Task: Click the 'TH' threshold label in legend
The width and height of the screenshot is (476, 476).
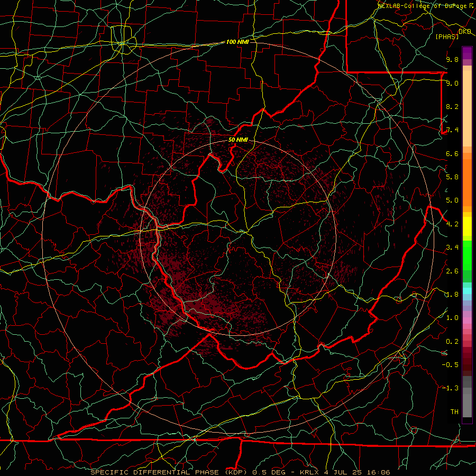Action: pyautogui.click(x=454, y=411)
